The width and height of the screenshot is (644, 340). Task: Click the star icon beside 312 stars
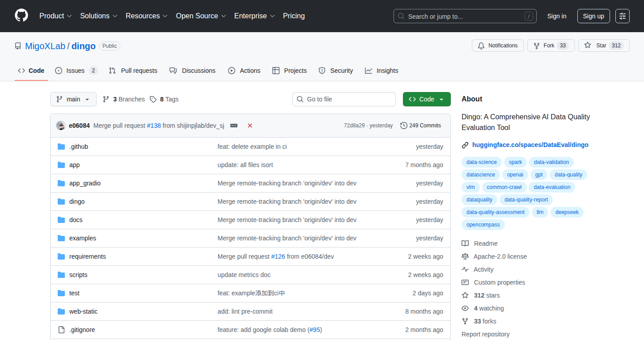pos(465,295)
